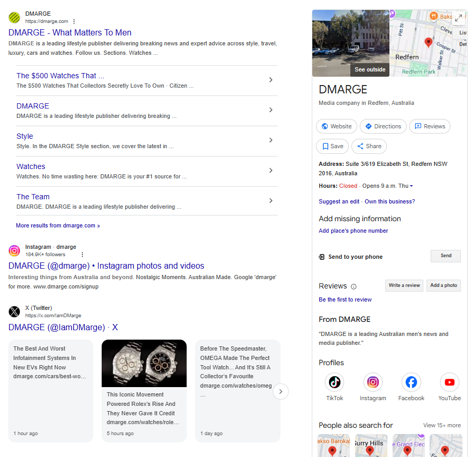Click the '5 hours ago' timestamp

[120, 434]
